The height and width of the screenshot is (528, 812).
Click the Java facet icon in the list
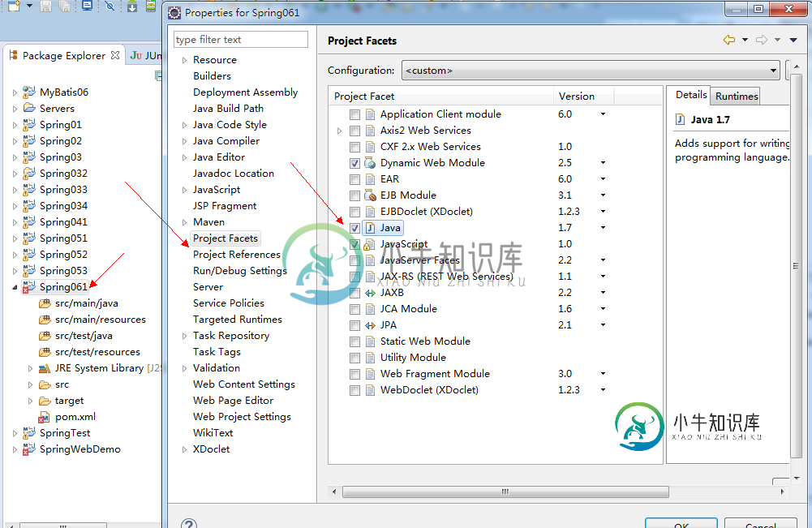(x=370, y=228)
